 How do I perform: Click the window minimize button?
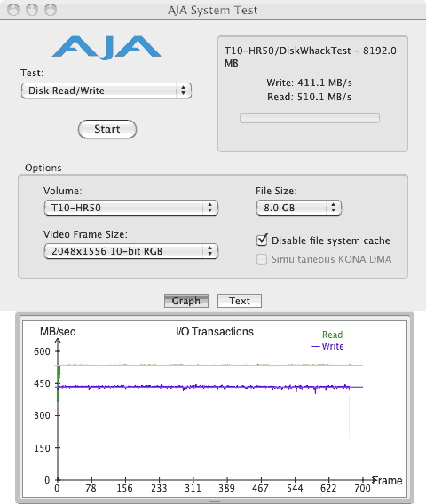click(x=32, y=10)
